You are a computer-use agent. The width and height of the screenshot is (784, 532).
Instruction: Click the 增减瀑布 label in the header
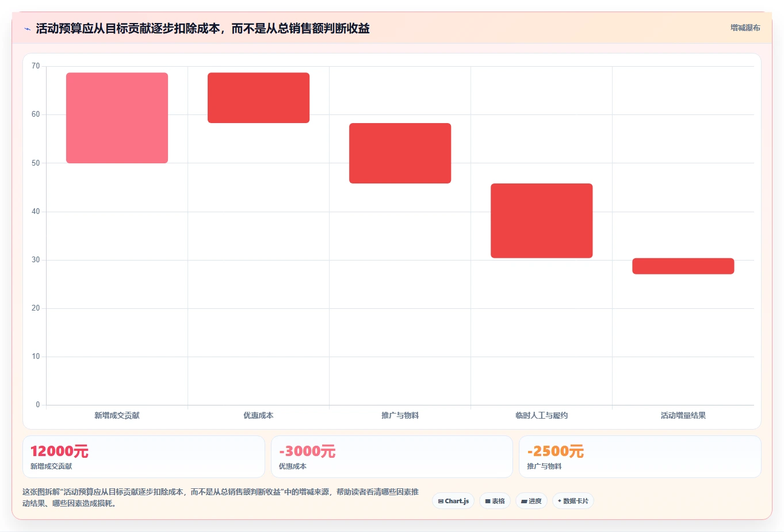pyautogui.click(x=745, y=28)
